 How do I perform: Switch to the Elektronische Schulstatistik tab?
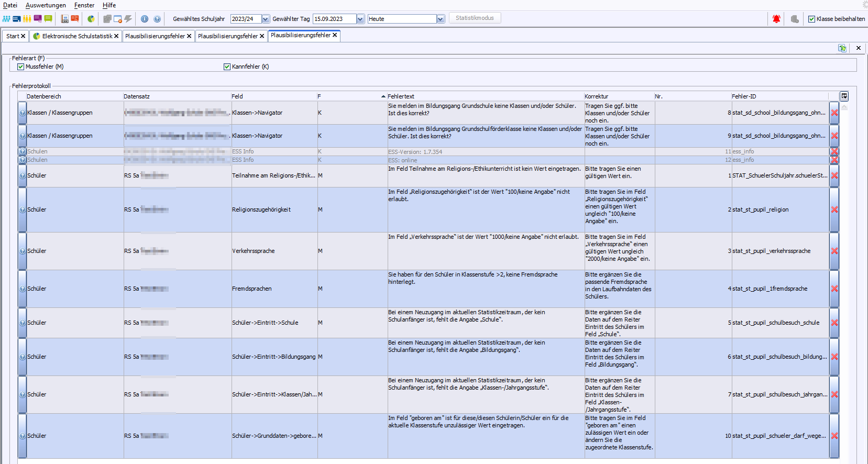(x=76, y=36)
